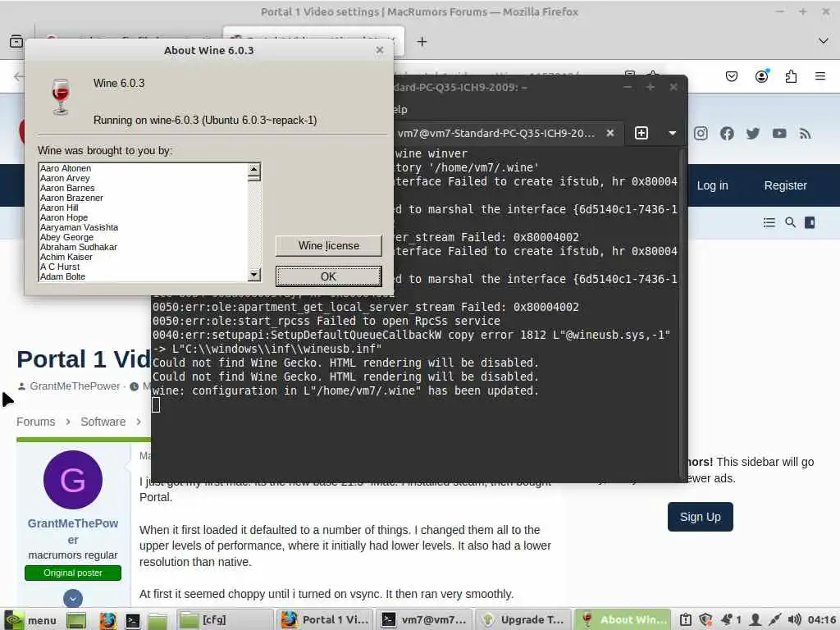Viewport: 840px width, 630px height.
Task: Open MacRumors Twitter icon
Action: click(x=753, y=134)
